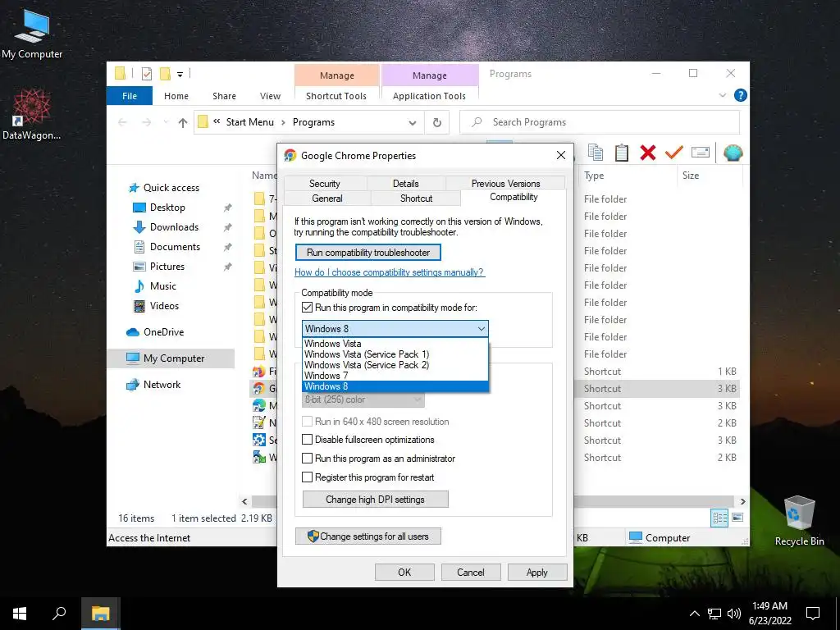Expand the address bar history dropdown
Image resolution: width=840 pixels, height=630 pixels.
(413, 123)
